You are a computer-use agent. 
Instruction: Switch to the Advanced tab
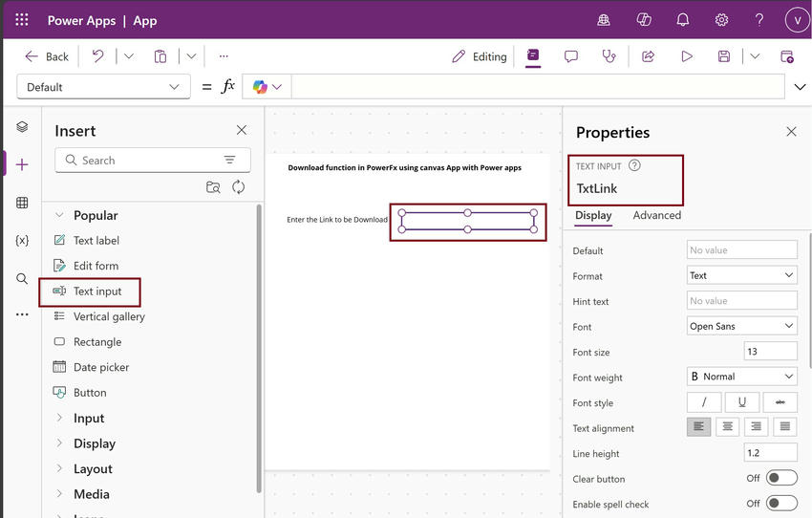point(656,215)
